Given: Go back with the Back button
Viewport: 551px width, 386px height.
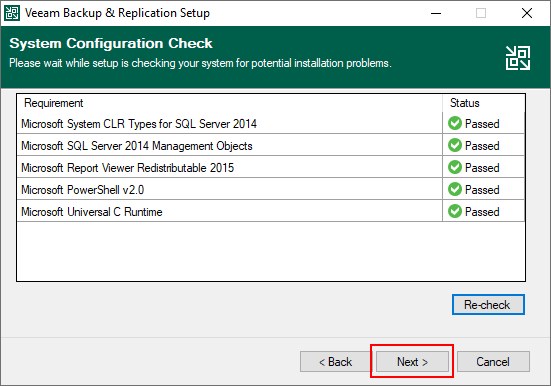Looking at the screenshot, I should 336,361.
